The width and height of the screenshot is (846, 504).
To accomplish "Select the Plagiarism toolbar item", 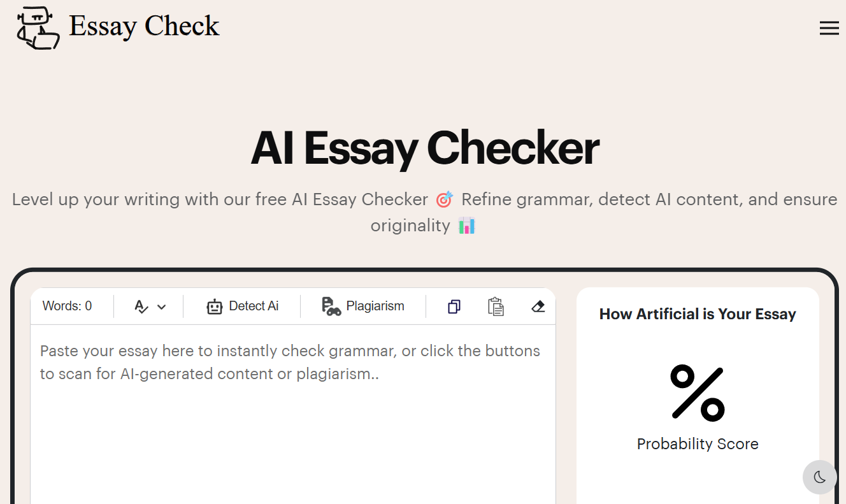I will point(363,306).
